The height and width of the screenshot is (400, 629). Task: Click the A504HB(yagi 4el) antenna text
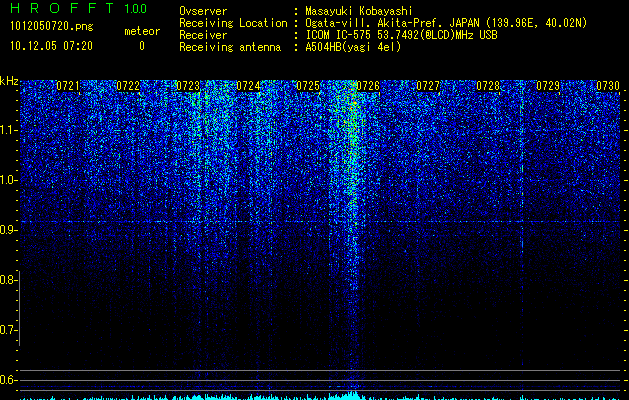[x=353, y=47]
